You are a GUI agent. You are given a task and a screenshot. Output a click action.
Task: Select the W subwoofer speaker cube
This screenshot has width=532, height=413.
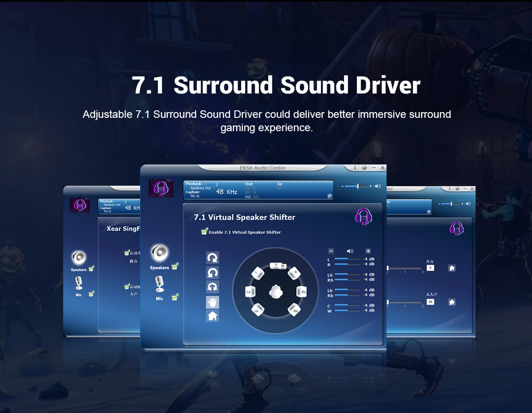click(x=283, y=265)
